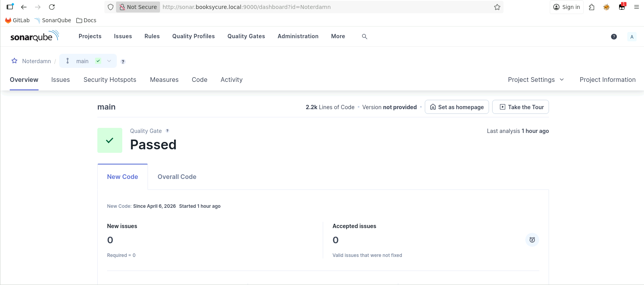Image resolution: width=644 pixels, height=285 pixels.
Task: Open the Security Hotspots tab
Action: [110, 80]
